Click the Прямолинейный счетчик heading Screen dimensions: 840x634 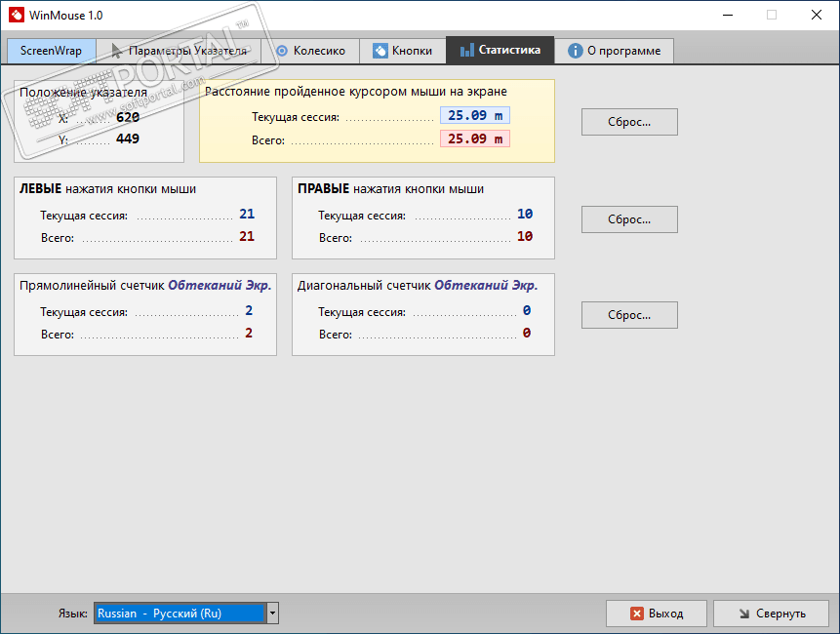145,286
